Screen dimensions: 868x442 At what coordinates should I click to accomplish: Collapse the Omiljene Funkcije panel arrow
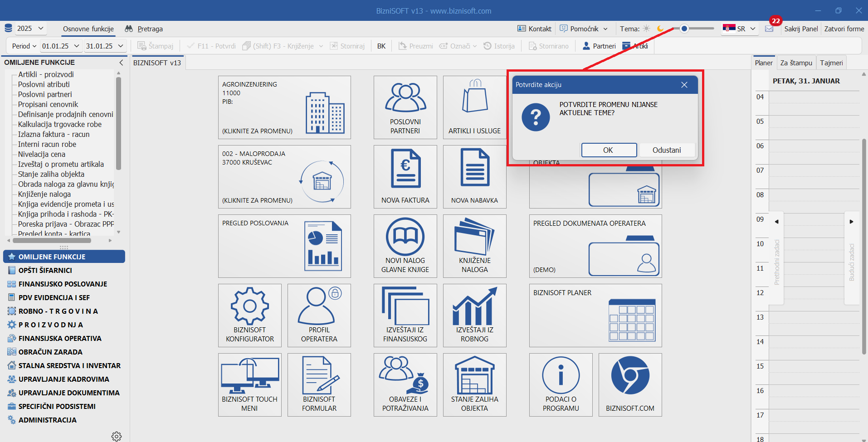click(x=121, y=63)
